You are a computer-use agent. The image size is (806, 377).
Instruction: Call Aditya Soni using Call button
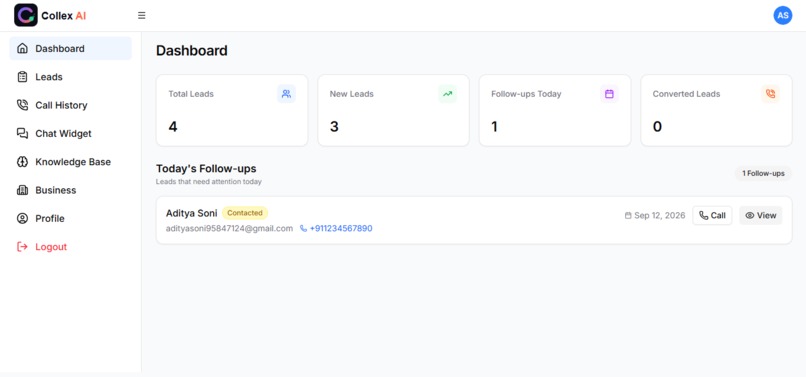[712, 216]
